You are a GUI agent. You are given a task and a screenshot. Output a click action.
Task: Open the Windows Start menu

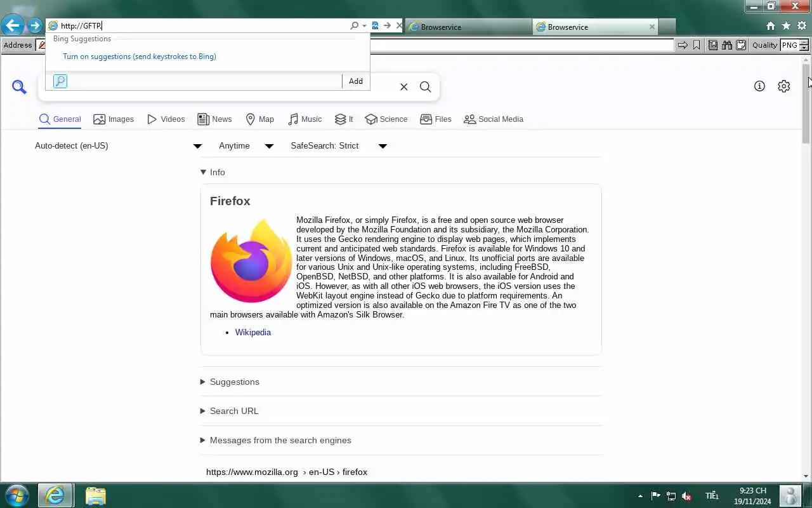coord(16,495)
